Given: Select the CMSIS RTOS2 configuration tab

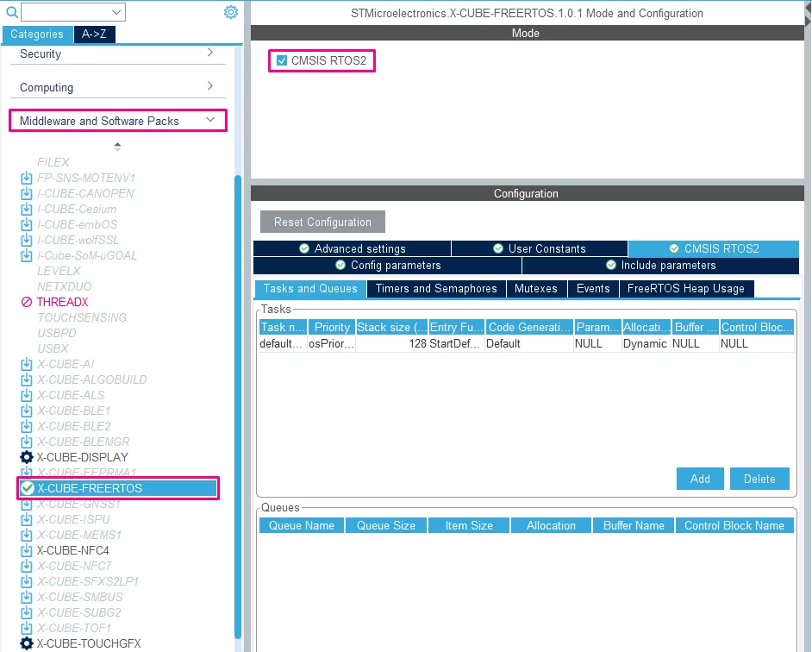Looking at the screenshot, I should pos(714,248).
